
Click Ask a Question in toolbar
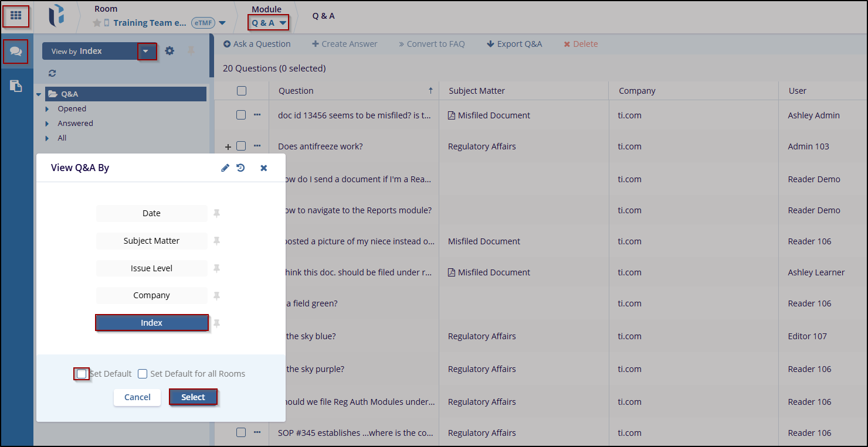(x=257, y=44)
